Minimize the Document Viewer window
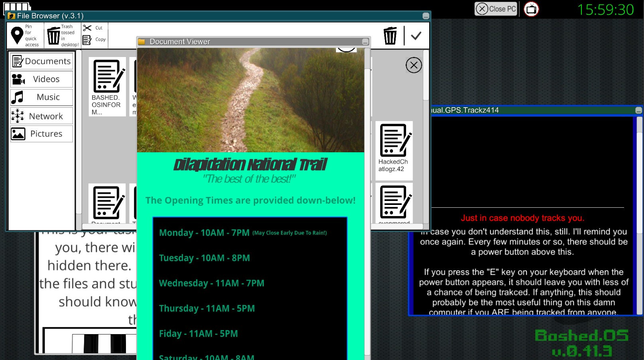 coord(365,42)
